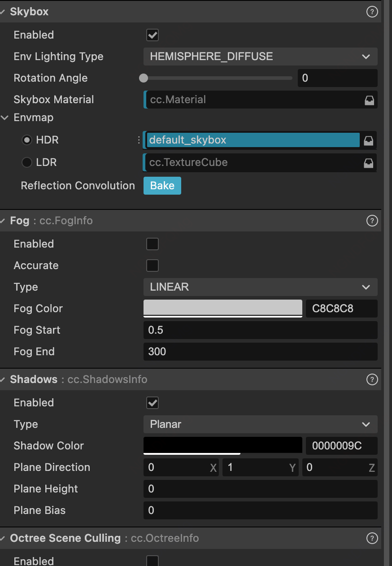Open the Shadows Type Planar dropdown
392x566 pixels.
coord(260,424)
